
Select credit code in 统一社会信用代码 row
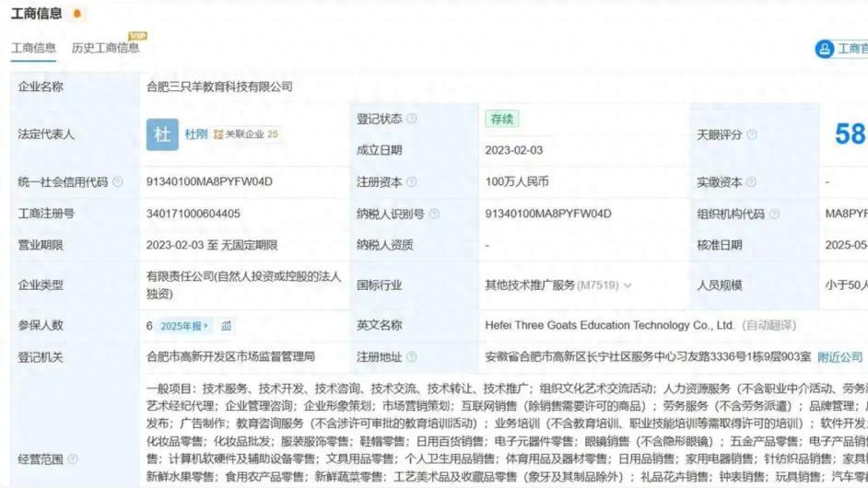coord(209,181)
